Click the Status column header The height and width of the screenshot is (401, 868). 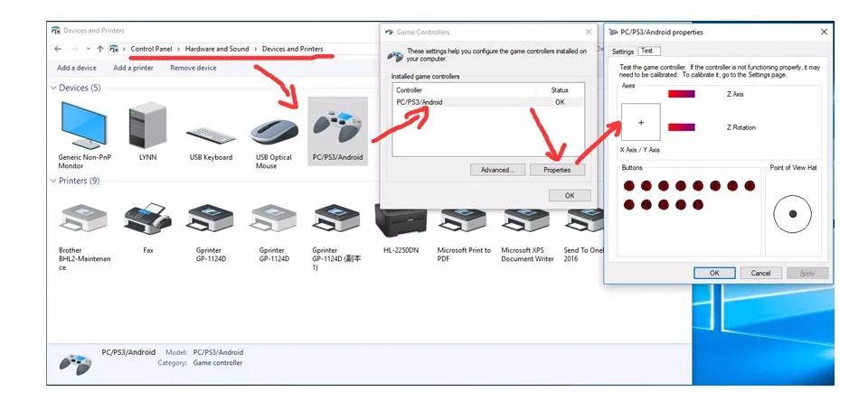pos(560,90)
